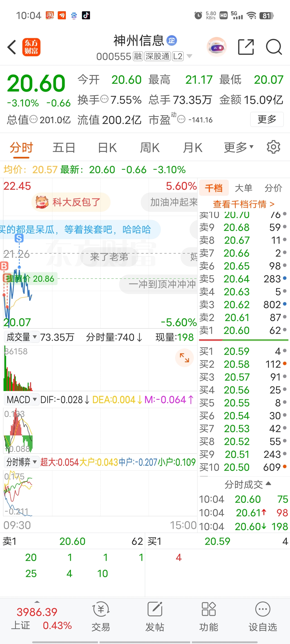
Task: Tap the blue enterprise badge next to 神州信息
Action: pos(172,40)
